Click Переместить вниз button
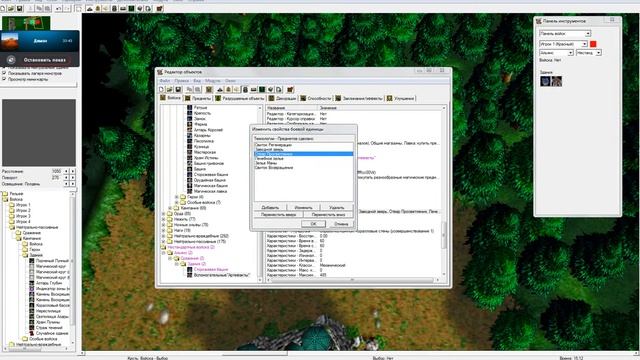640x360 pixels. [x=329, y=214]
